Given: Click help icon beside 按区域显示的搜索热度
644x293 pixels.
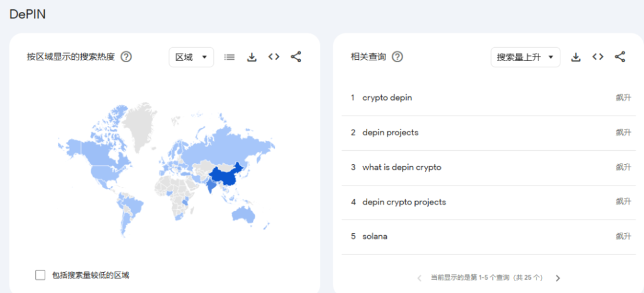Looking at the screenshot, I should click(126, 57).
